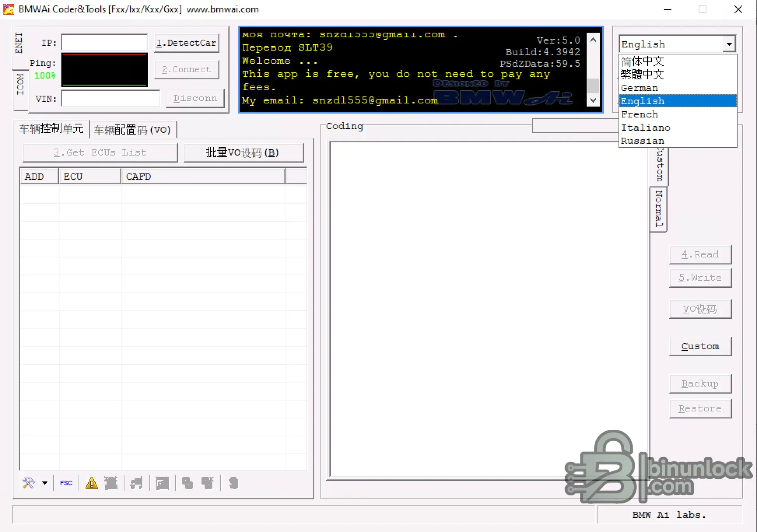Click the grayed linked-circles icon with X
The height and width of the screenshot is (532, 757).
click(x=208, y=483)
